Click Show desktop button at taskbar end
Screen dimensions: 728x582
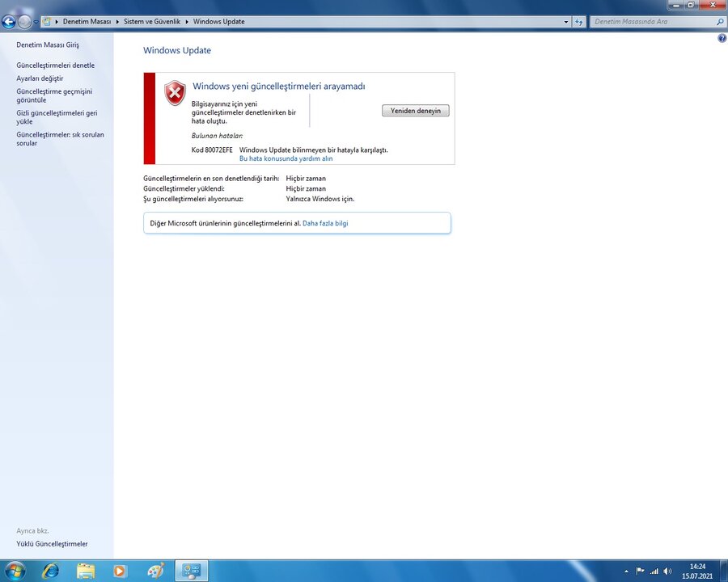[x=722, y=571]
